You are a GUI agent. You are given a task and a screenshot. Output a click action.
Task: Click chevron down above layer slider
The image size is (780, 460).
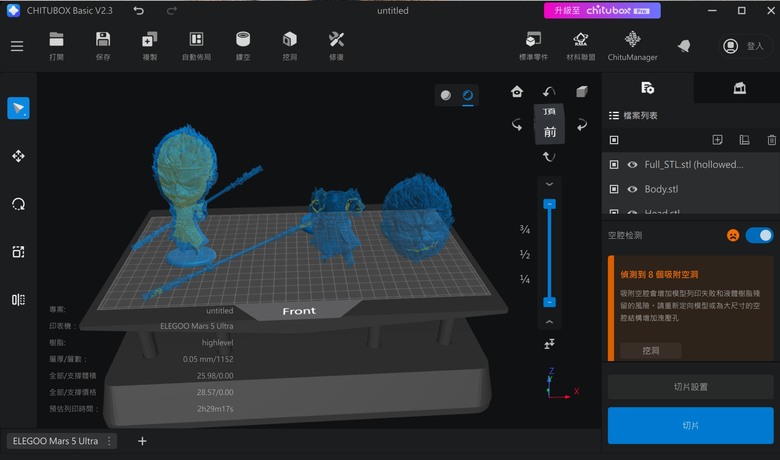(549, 184)
